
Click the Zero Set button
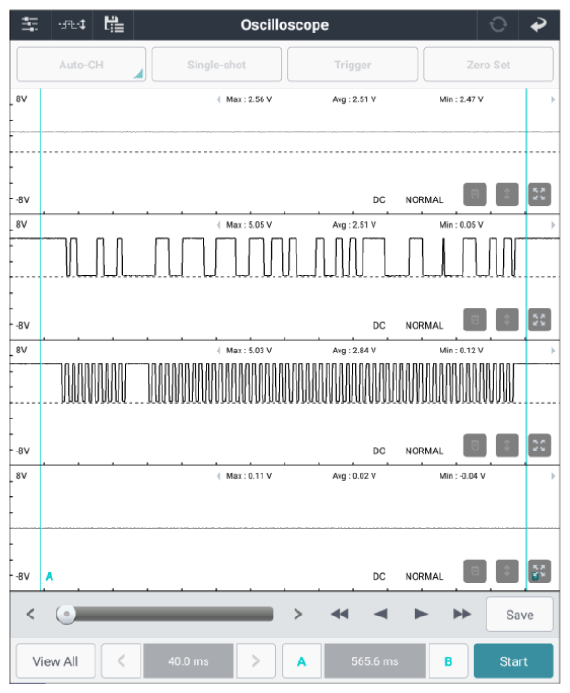(x=488, y=65)
